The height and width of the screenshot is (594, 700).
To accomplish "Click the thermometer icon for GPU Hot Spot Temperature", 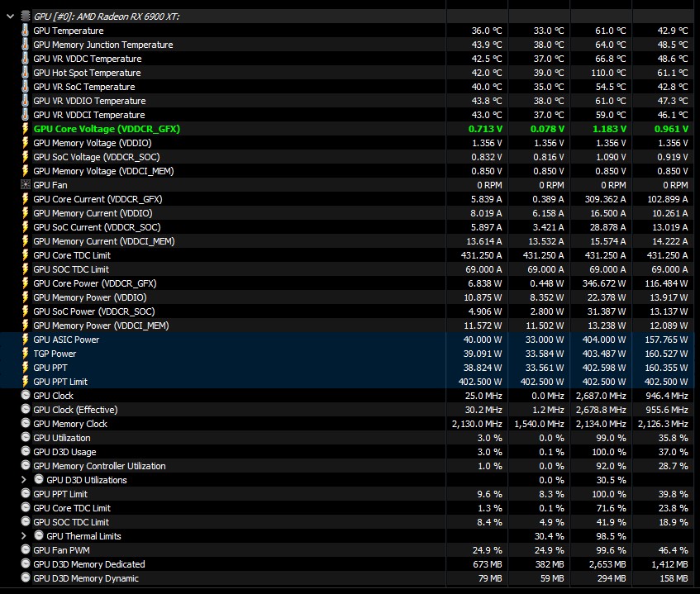I will [x=26, y=73].
